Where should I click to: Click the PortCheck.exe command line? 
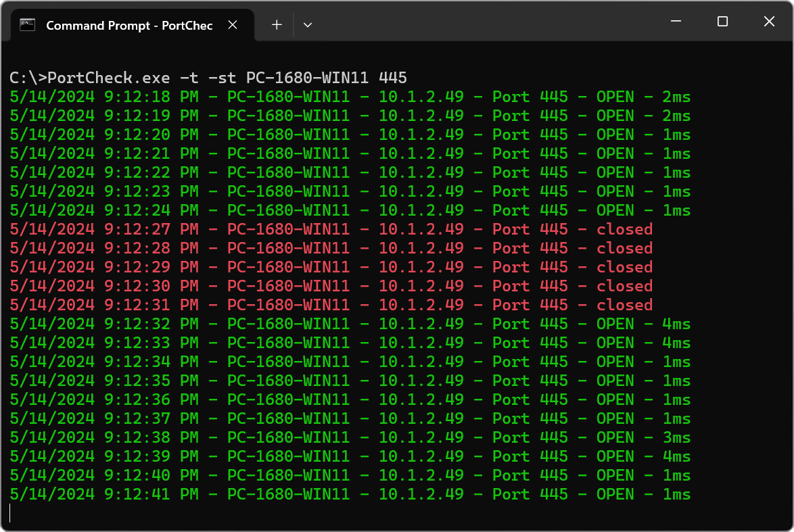point(208,78)
